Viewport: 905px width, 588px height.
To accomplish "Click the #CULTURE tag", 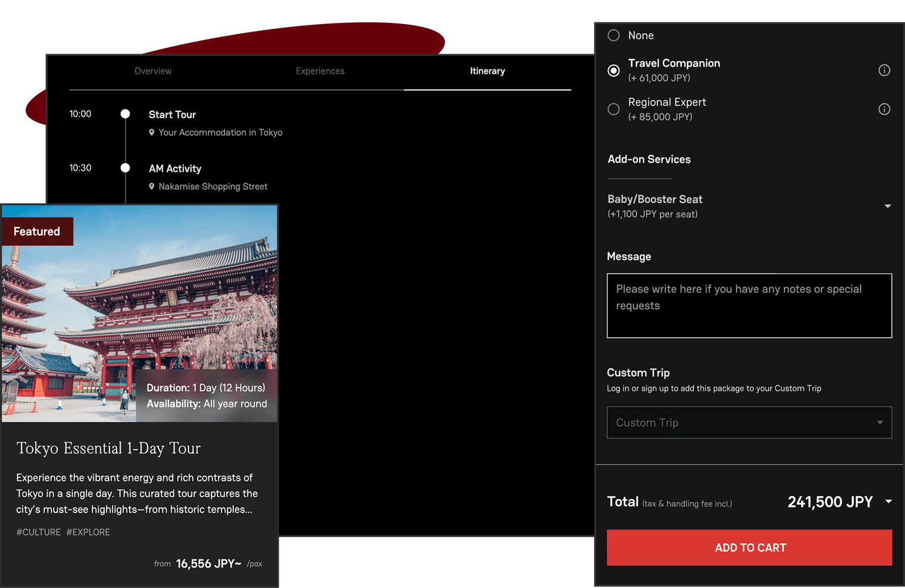I will tap(38, 532).
